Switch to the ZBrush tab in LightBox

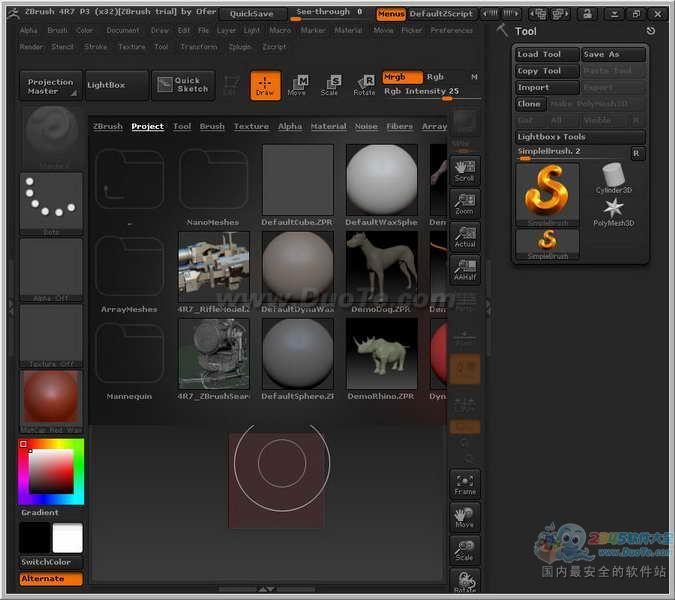click(x=108, y=126)
